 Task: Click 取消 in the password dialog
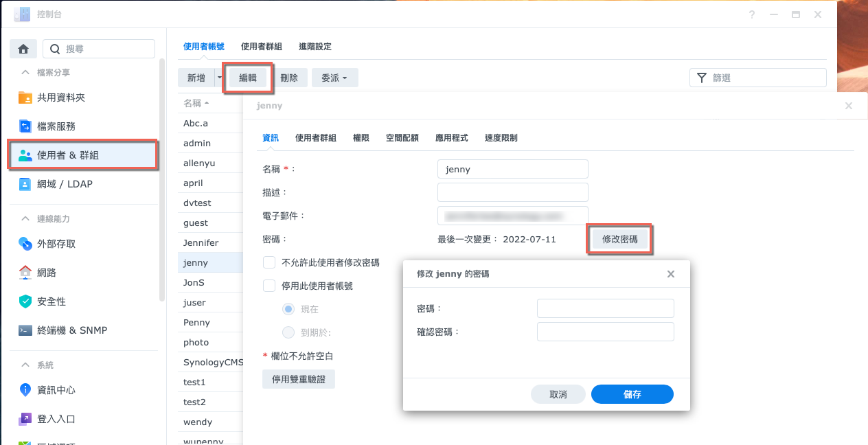click(x=558, y=394)
